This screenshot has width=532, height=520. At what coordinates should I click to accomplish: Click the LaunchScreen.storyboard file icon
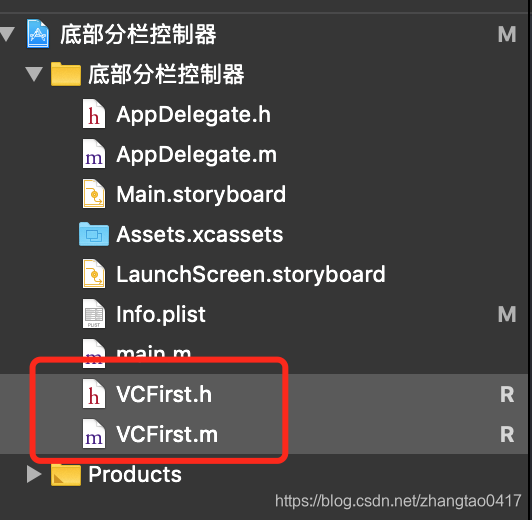[x=94, y=274]
